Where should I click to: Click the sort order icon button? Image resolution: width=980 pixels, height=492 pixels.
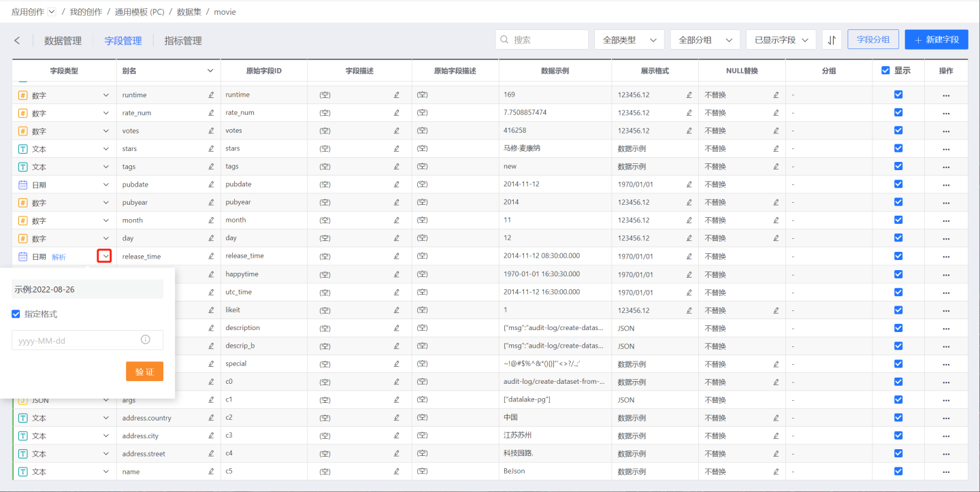click(832, 40)
